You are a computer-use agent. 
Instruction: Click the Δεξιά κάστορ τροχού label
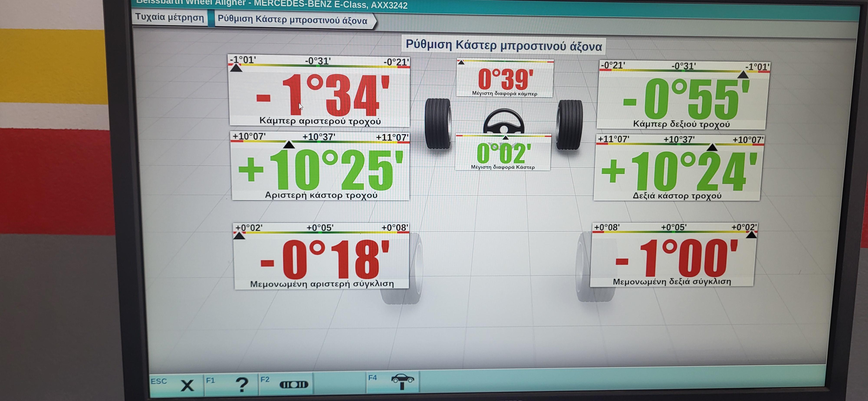(x=677, y=196)
